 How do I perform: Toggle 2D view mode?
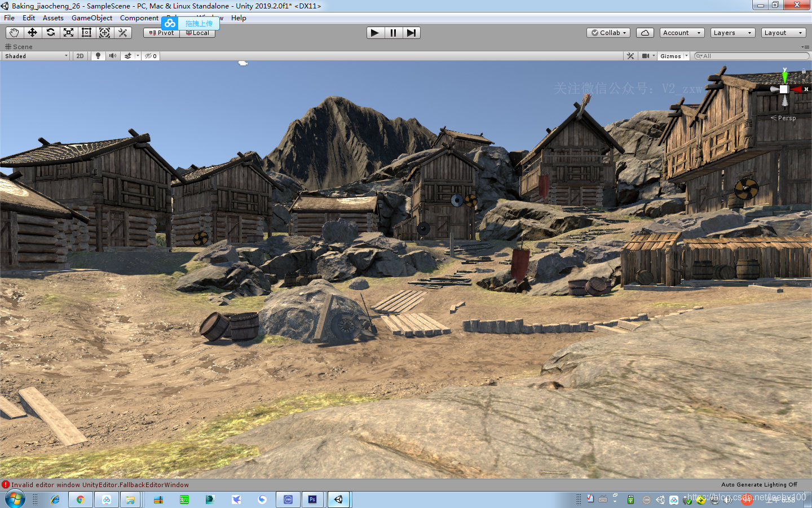(80, 56)
